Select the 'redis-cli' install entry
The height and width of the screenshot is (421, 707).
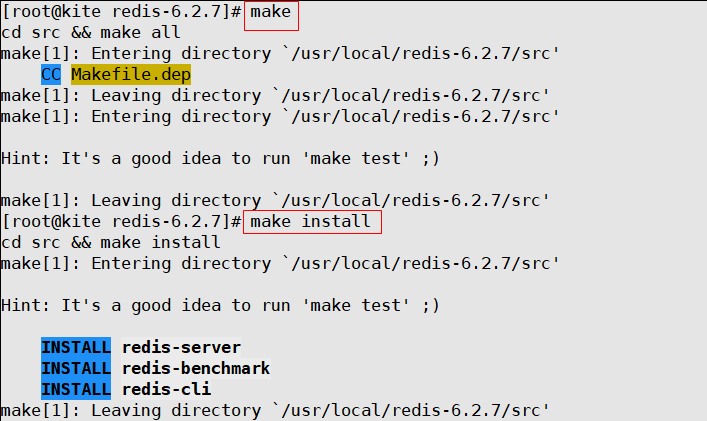(x=166, y=389)
